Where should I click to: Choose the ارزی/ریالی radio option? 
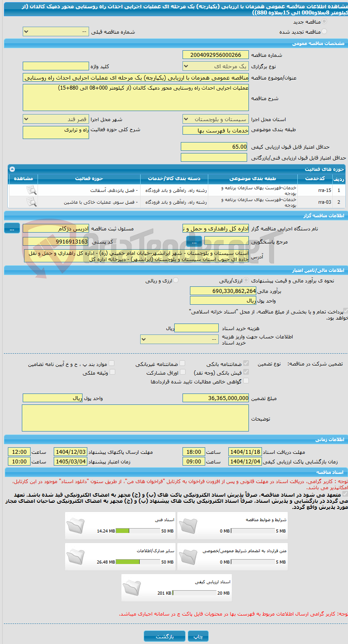pyautogui.click(x=246, y=281)
